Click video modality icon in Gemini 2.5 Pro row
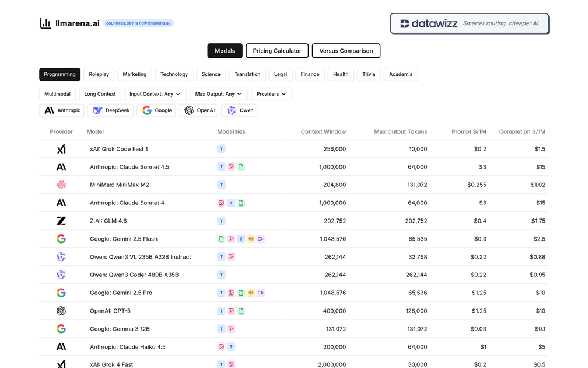This screenshot has height=368, width=588. tap(261, 293)
